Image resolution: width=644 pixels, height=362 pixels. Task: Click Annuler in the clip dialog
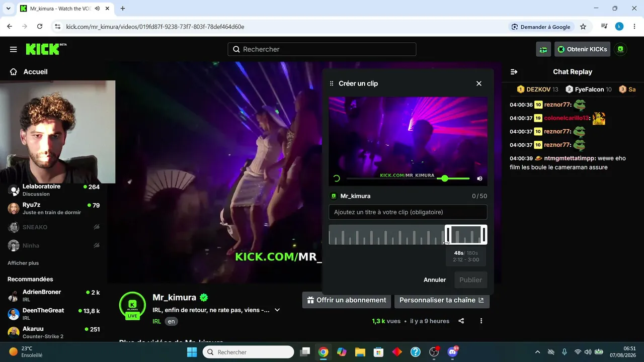pos(435,280)
